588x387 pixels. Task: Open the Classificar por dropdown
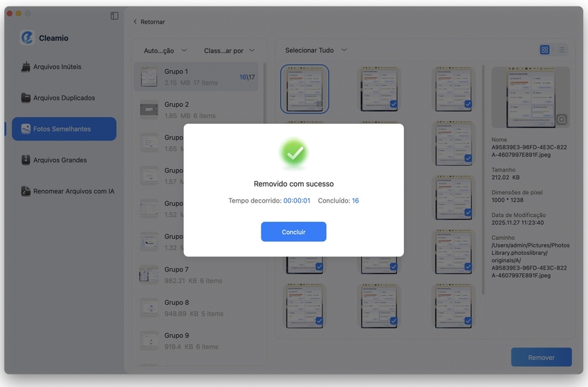point(229,50)
